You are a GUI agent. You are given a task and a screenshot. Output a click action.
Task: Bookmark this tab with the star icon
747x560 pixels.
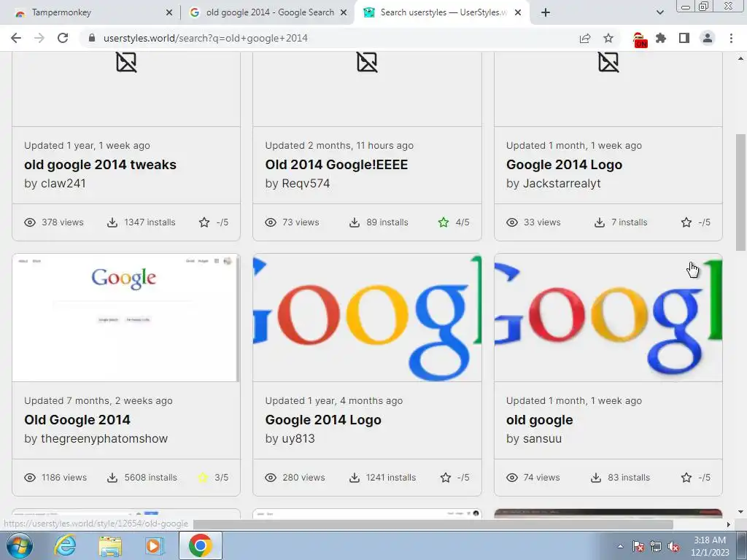pos(608,38)
